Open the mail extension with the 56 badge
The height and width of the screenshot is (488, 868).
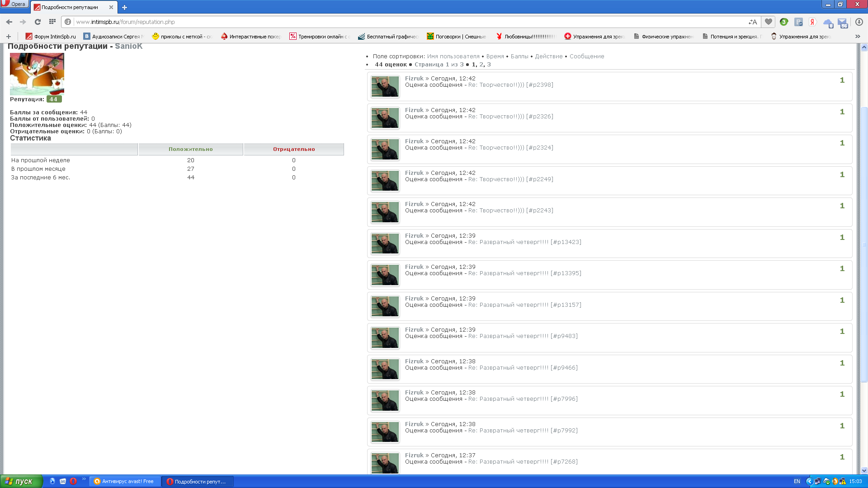click(x=843, y=23)
